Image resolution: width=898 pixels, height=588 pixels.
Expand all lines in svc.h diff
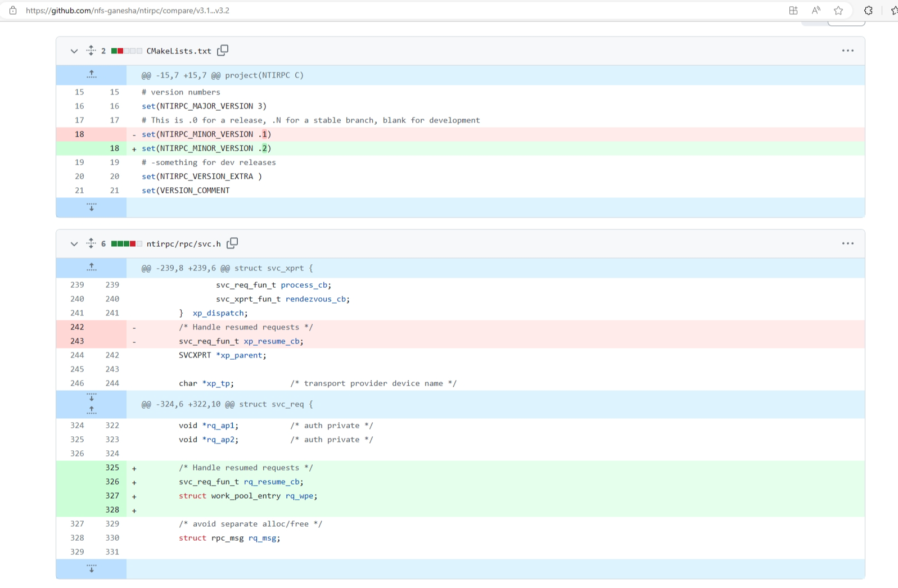pos(91,243)
